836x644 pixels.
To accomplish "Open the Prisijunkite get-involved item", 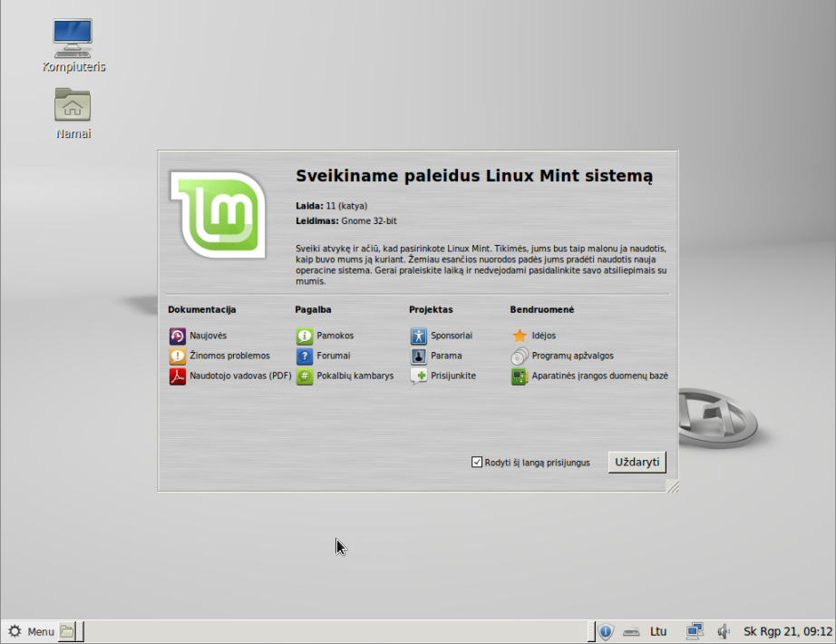I will (x=443, y=376).
